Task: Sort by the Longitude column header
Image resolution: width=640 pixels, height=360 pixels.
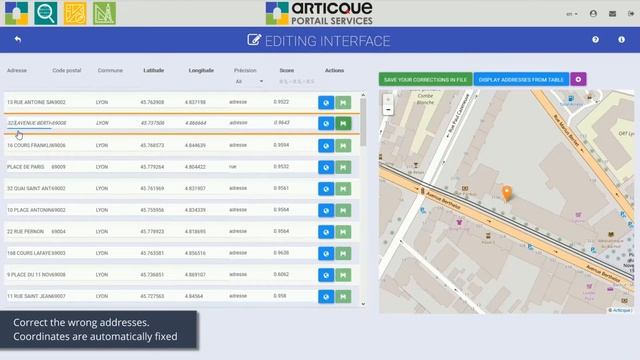Action: (x=201, y=70)
